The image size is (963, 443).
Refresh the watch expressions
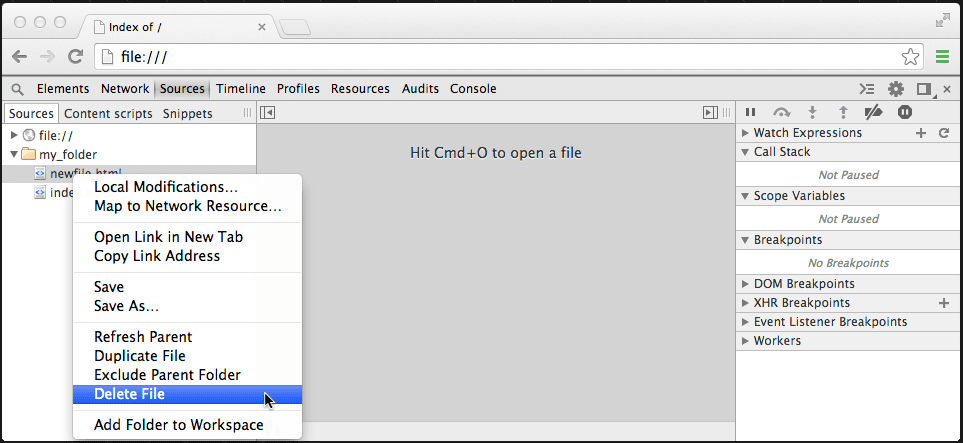943,133
